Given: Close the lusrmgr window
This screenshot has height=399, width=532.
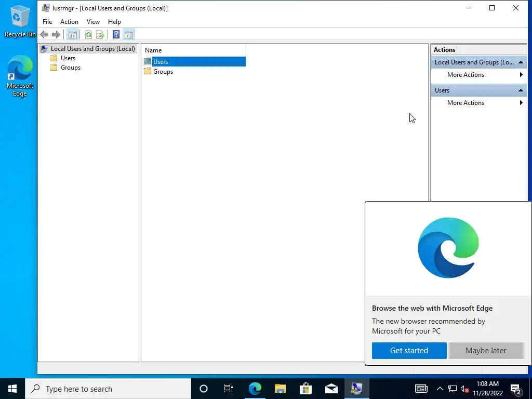Looking at the screenshot, I should click(516, 8).
